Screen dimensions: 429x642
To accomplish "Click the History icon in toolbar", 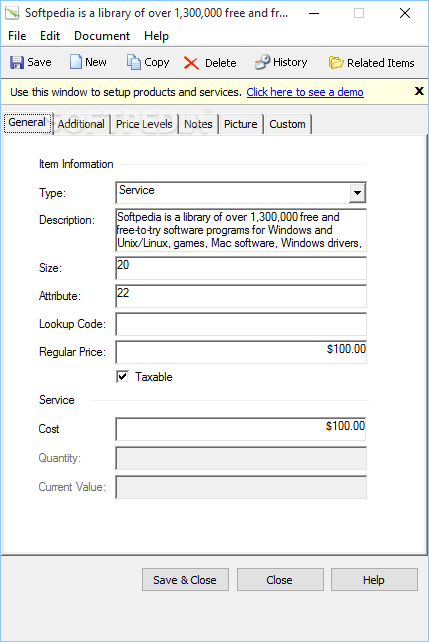I will tap(262, 62).
